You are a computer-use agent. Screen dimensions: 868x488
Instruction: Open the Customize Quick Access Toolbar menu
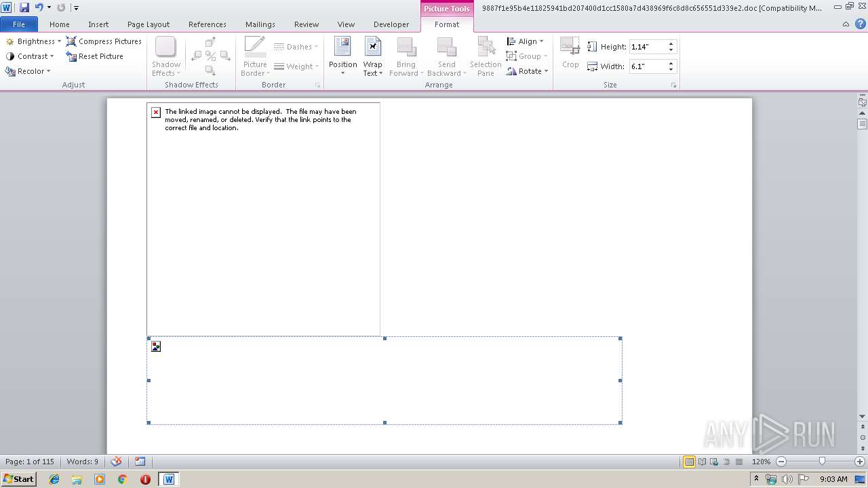76,8
